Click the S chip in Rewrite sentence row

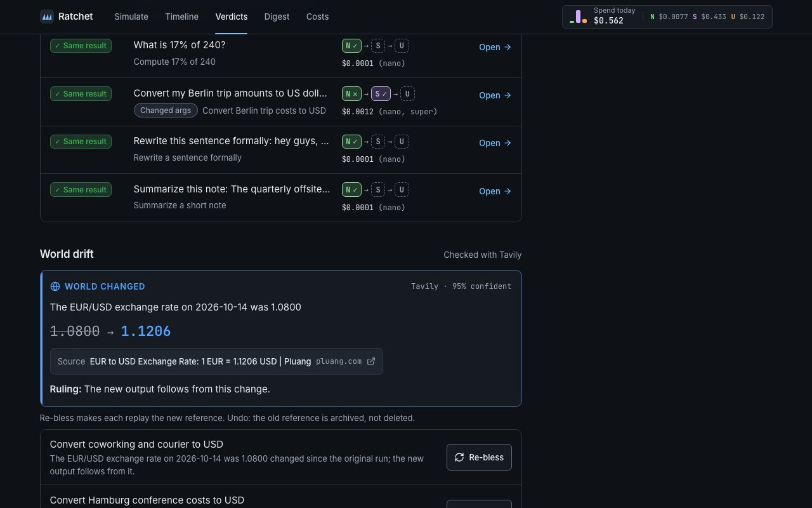378,142
